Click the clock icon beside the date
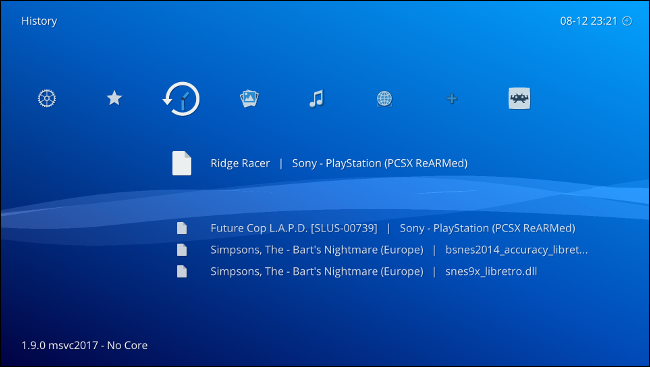 (628, 21)
